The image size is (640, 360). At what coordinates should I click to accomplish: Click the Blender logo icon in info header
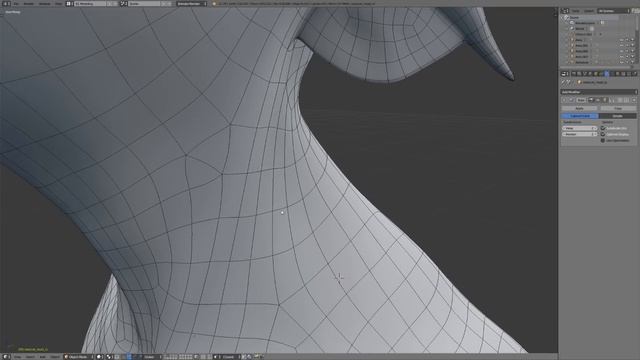point(214,3)
